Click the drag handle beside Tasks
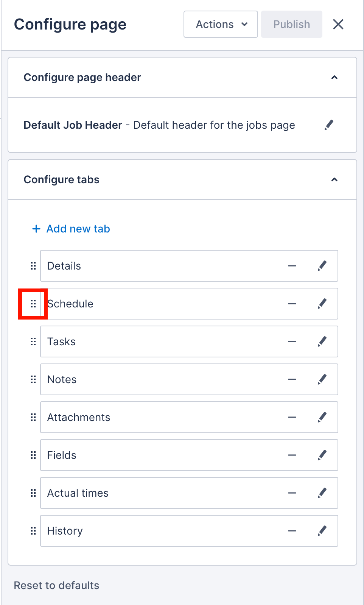Image resolution: width=364 pixels, height=605 pixels. pyautogui.click(x=33, y=341)
